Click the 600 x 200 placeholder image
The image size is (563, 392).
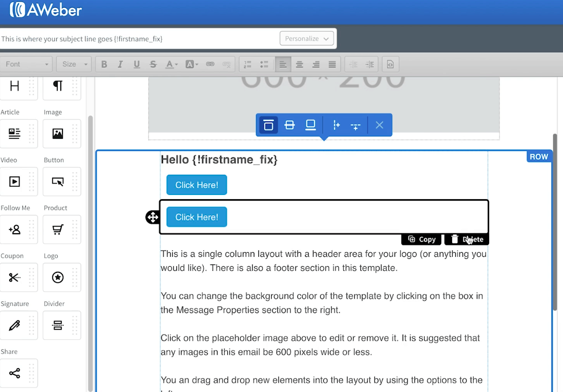coord(324,105)
